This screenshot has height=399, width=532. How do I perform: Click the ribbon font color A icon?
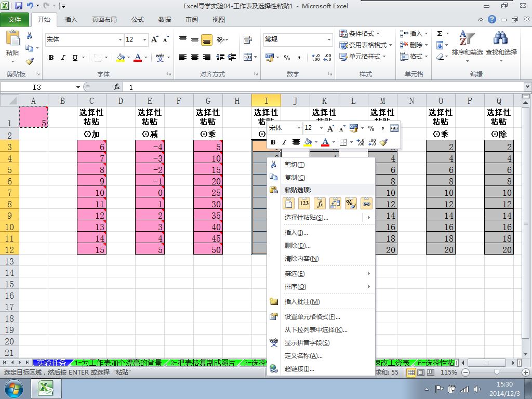138,57
